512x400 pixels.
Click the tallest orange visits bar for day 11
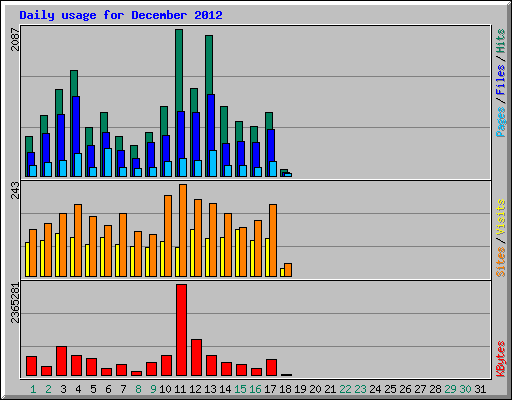183,230
